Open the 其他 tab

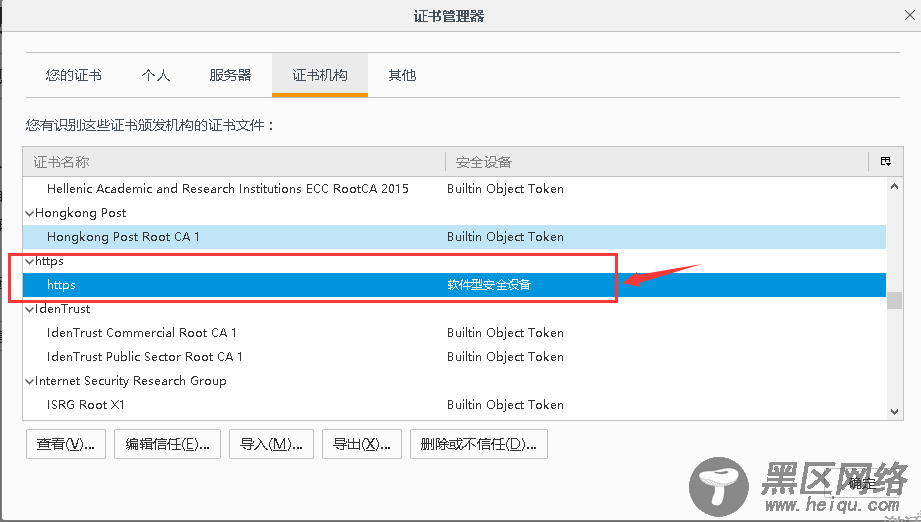tap(402, 75)
